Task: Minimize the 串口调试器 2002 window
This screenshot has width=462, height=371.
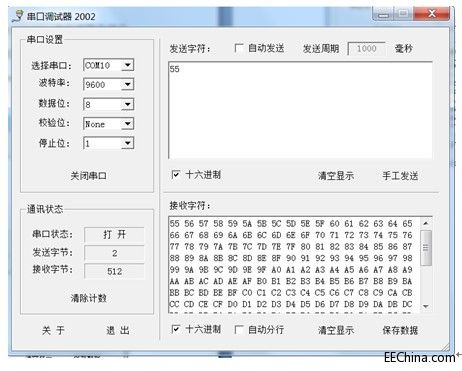Action: 383,13
